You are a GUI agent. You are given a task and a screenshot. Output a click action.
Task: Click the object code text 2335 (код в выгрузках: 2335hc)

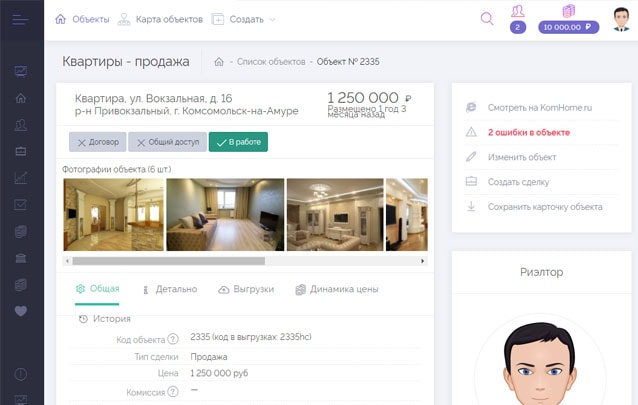251,337
